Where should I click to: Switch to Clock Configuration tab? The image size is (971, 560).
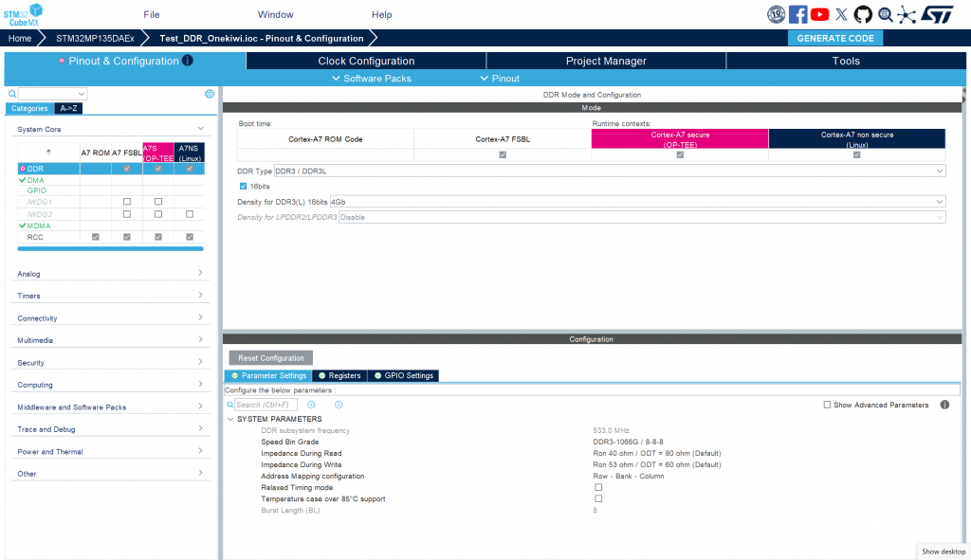(x=366, y=61)
